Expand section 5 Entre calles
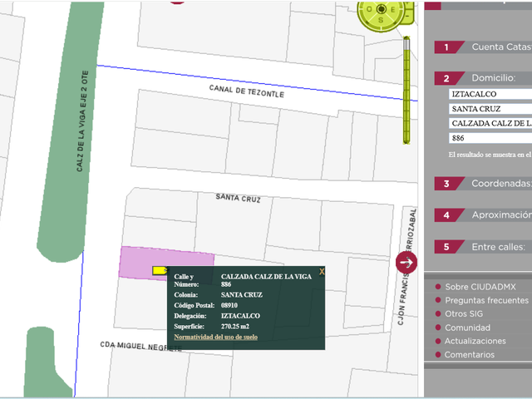Screen dimensions: 532x399 click(483, 247)
